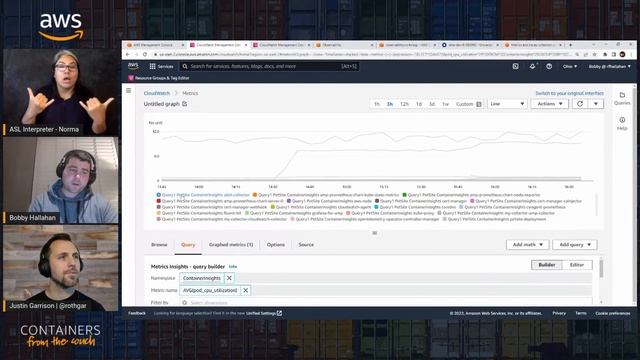Click the AWS logo home icon
Viewport: 640px width, 360px height.
click(x=133, y=66)
